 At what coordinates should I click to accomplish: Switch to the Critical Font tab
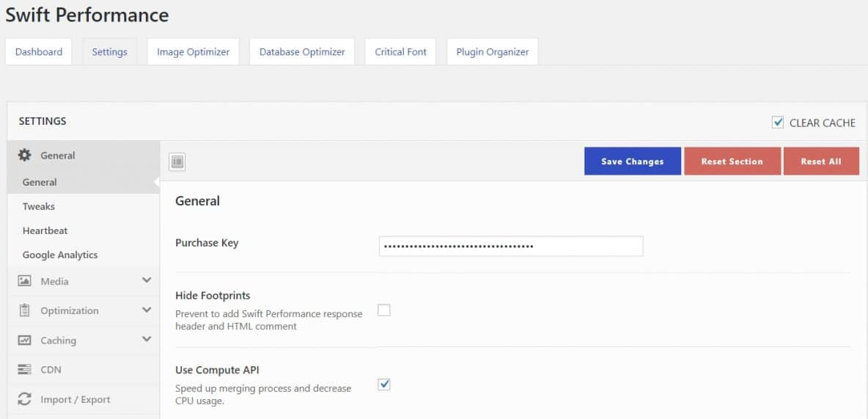pyautogui.click(x=401, y=51)
